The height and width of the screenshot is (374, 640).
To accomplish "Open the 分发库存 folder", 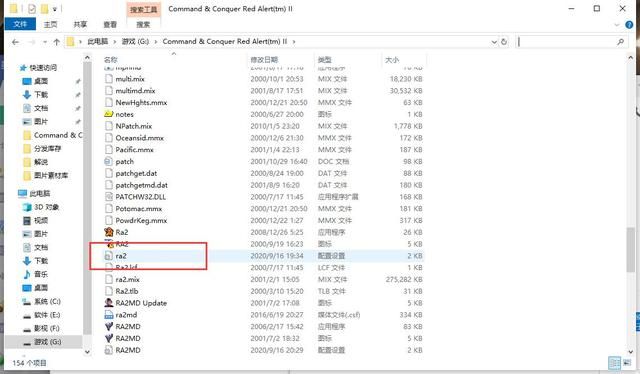I will (x=47, y=149).
